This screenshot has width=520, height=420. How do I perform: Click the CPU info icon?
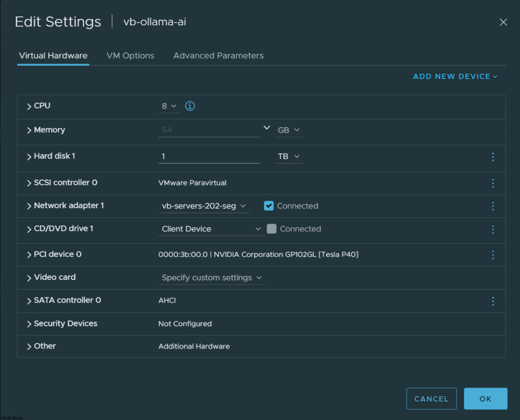coord(190,106)
